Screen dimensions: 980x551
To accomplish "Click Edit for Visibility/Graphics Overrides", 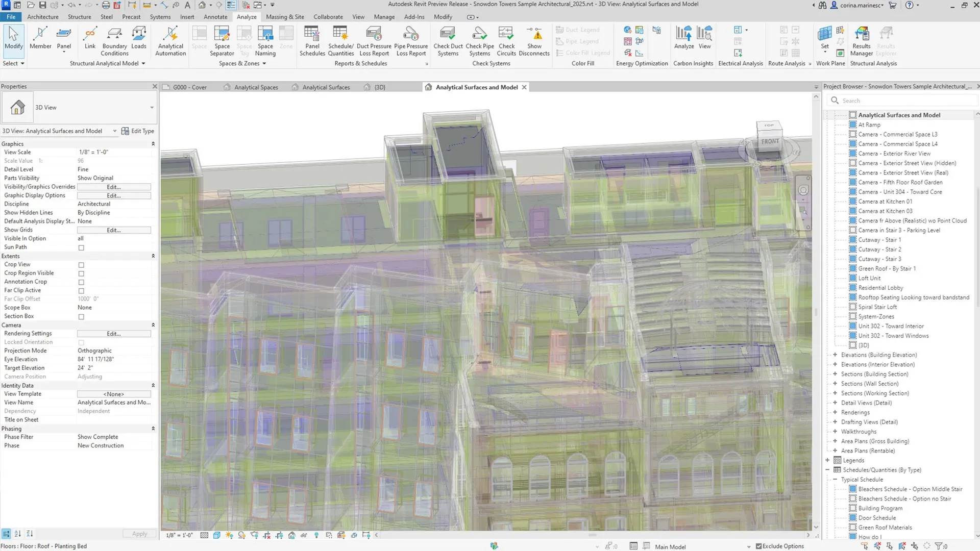I will click(114, 187).
